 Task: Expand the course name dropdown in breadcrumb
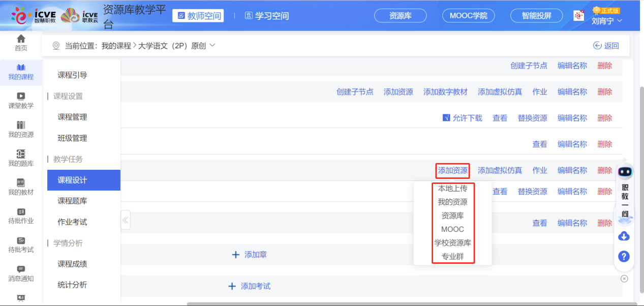212,45
